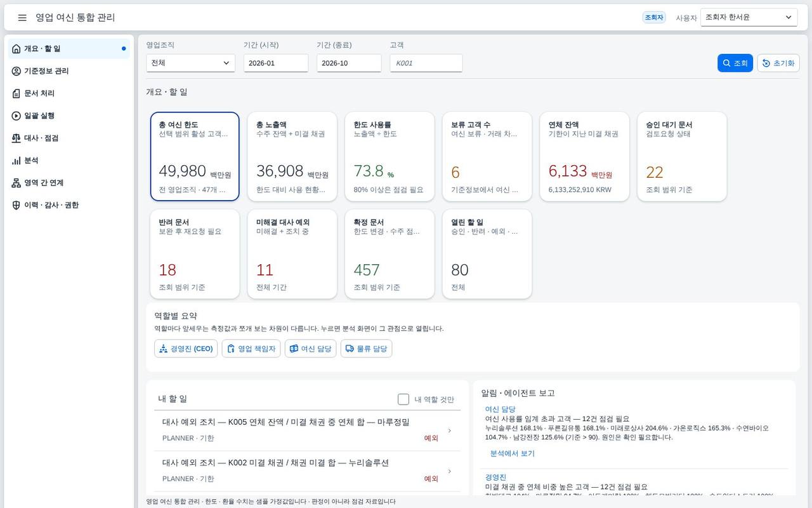Select the 열린 할 일 card showing 80
The width and height of the screenshot is (812, 508).
(x=487, y=254)
